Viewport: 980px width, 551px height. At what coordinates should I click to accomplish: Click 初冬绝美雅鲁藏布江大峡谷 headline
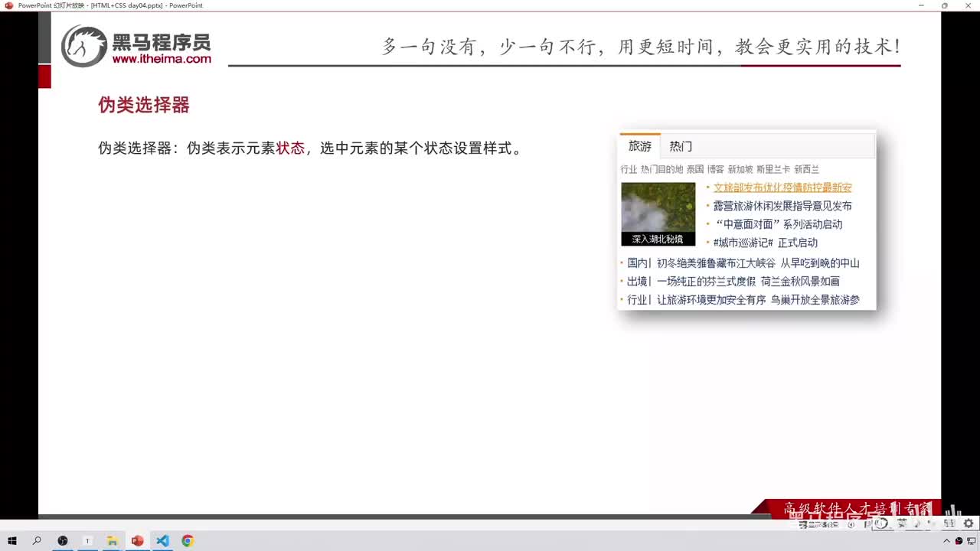(x=716, y=262)
